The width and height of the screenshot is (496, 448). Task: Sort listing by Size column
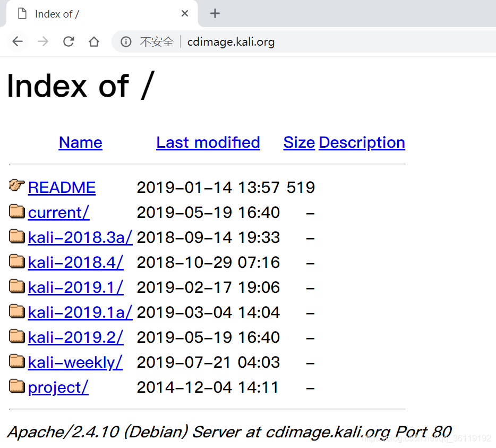click(x=299, y=142)
